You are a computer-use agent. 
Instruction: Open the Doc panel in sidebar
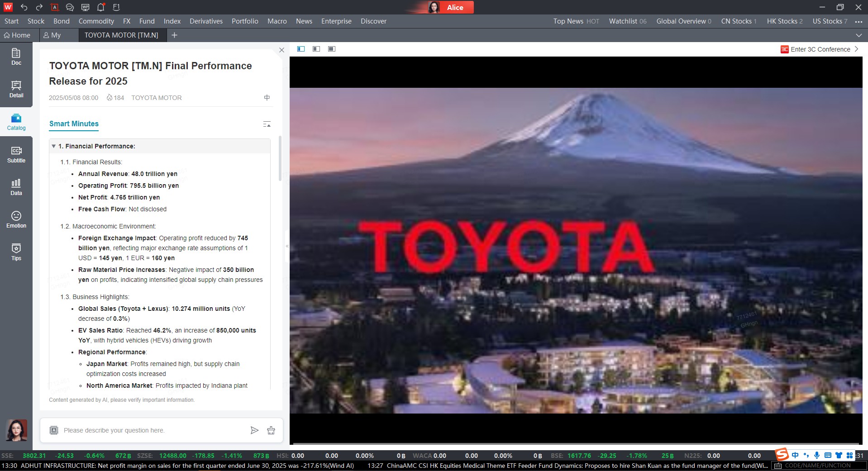16,57
